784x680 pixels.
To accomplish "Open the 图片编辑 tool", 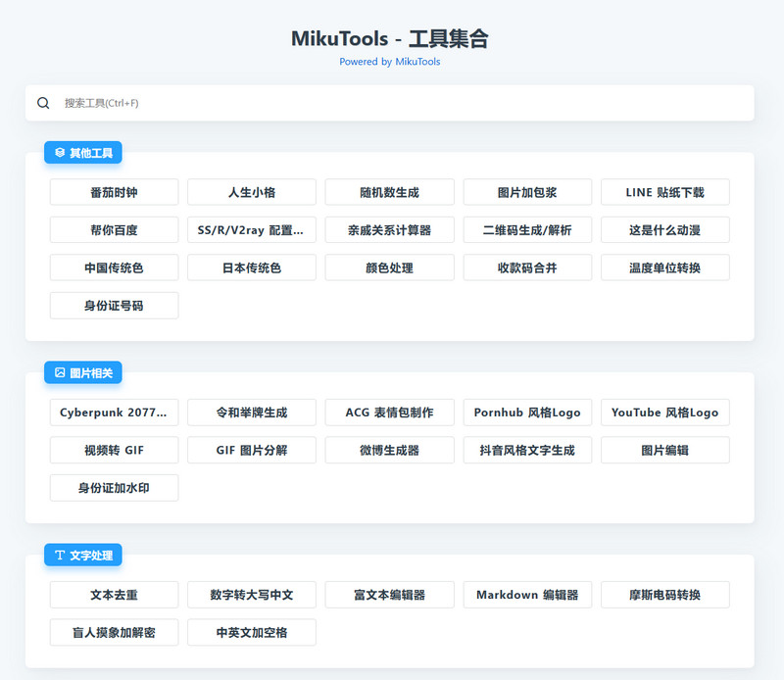I will [664, 451].
